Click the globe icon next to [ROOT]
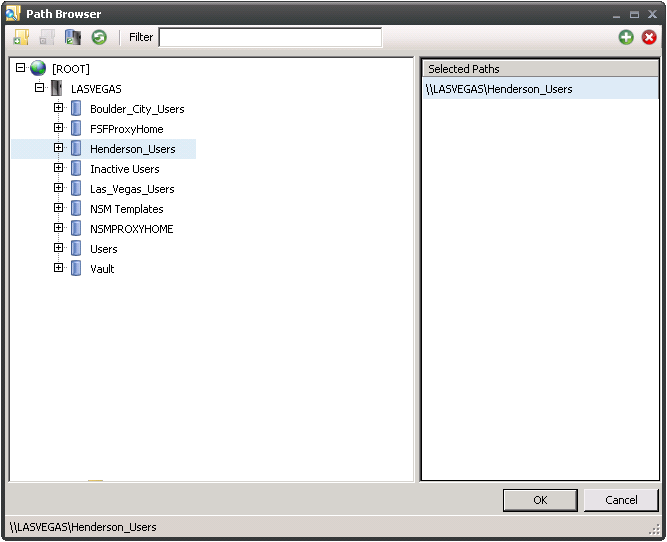This screenshot has height=542, width=667. click(38, 68)
